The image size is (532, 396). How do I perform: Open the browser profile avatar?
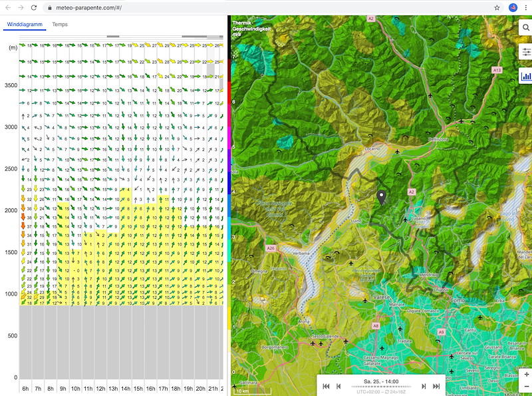[x=513, y=7]
